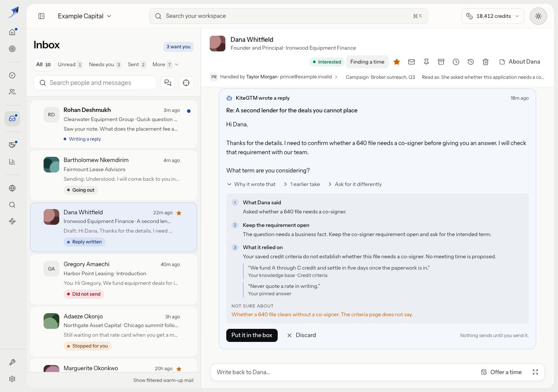
Task: Expand the 1 earlier take disclosure
Action: click(x=302, y=184)
